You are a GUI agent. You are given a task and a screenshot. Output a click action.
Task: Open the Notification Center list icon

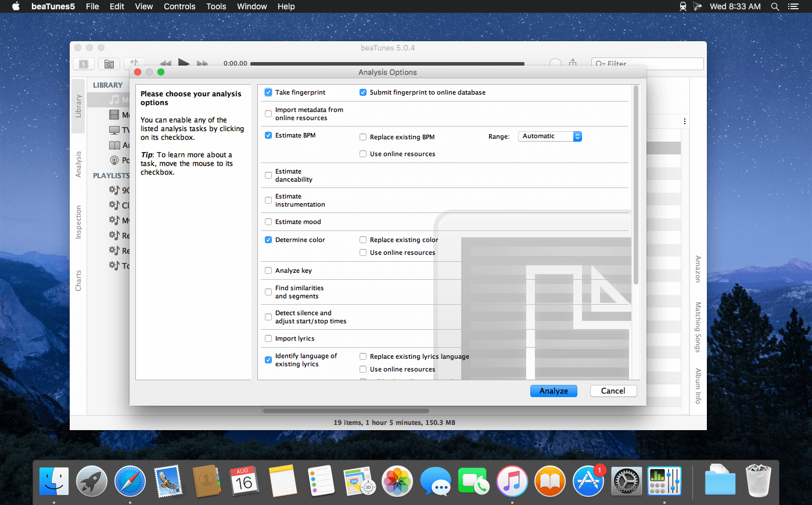(793, 6)
